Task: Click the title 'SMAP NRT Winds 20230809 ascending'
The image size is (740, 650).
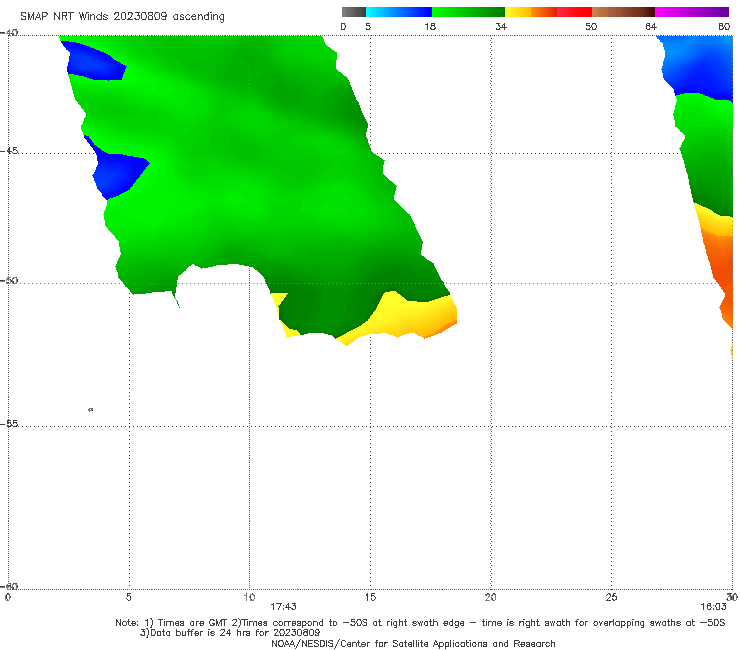Action: 122,17
